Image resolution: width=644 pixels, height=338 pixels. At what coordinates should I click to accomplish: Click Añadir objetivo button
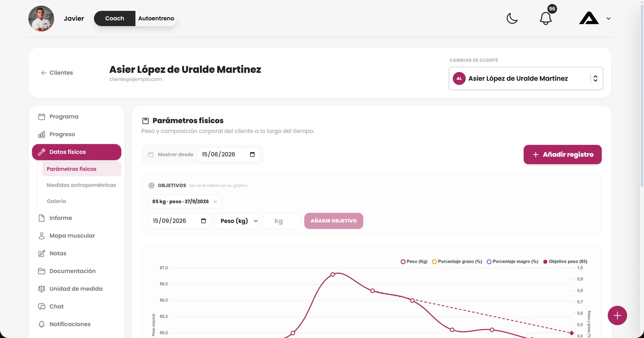coord(334,221)
